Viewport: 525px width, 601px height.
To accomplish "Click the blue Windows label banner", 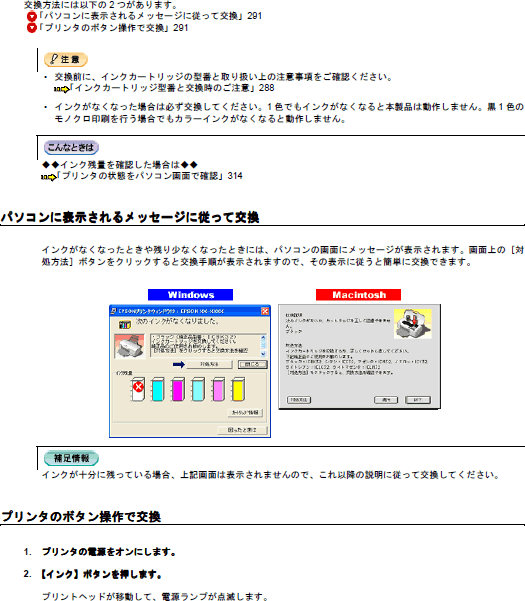I will coord(190,295).
